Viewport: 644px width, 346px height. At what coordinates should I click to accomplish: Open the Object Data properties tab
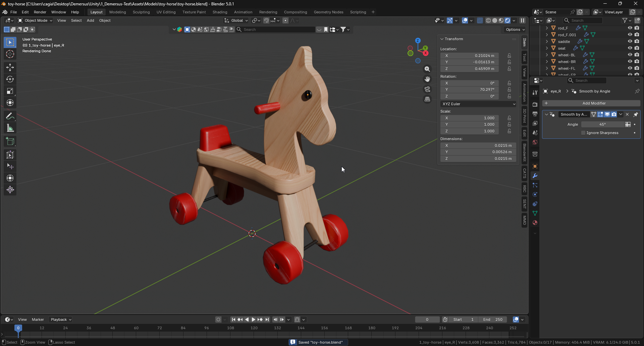[x=535, y=213]
